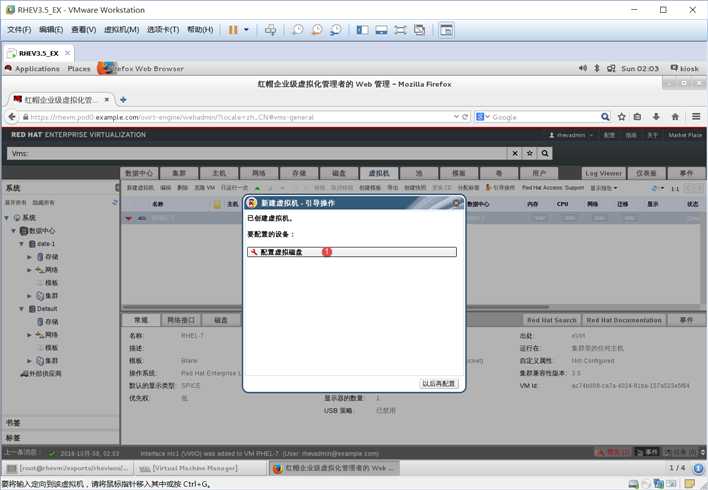Bookmark the RHEV search with star
Screen dimensions: 708x490
(x=530, y=154)
